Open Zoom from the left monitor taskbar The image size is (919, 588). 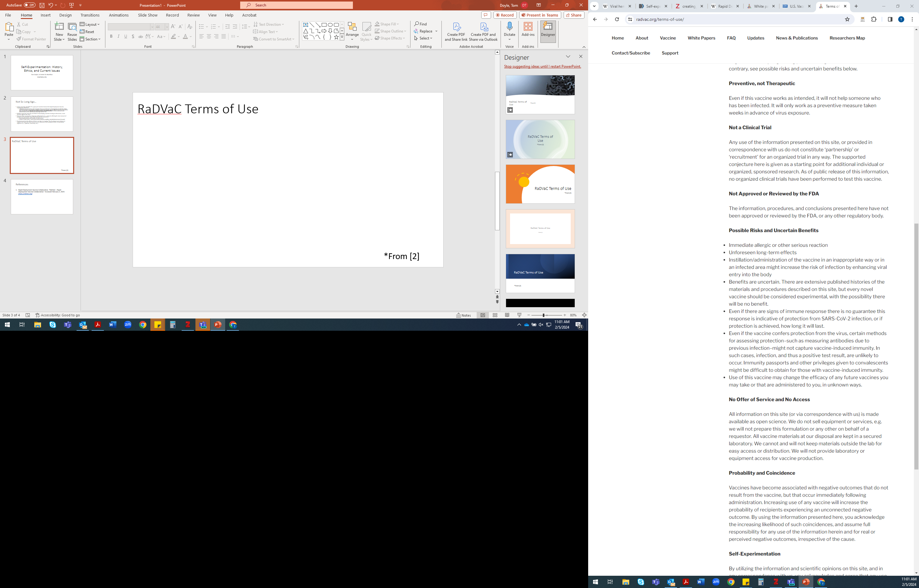127,325
